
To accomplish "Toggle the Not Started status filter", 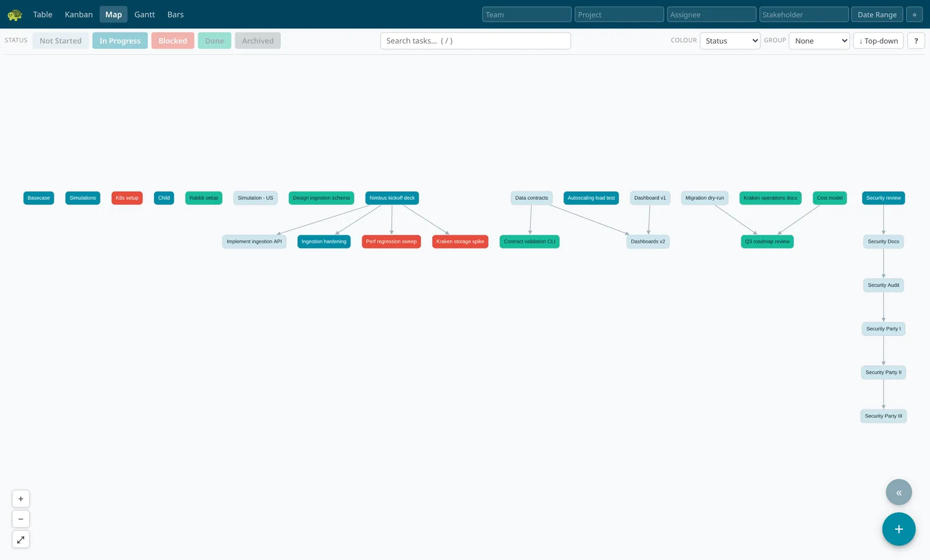I will (60, 41).
